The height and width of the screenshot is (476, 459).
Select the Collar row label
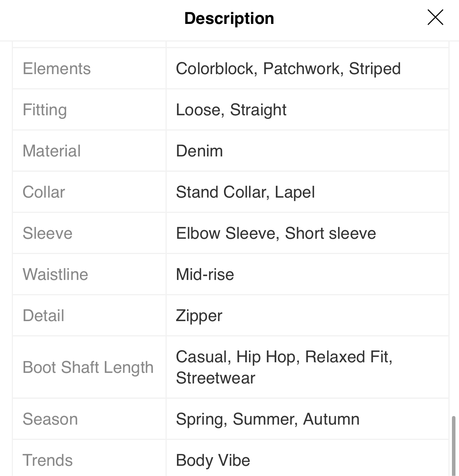tap(44, 192)
